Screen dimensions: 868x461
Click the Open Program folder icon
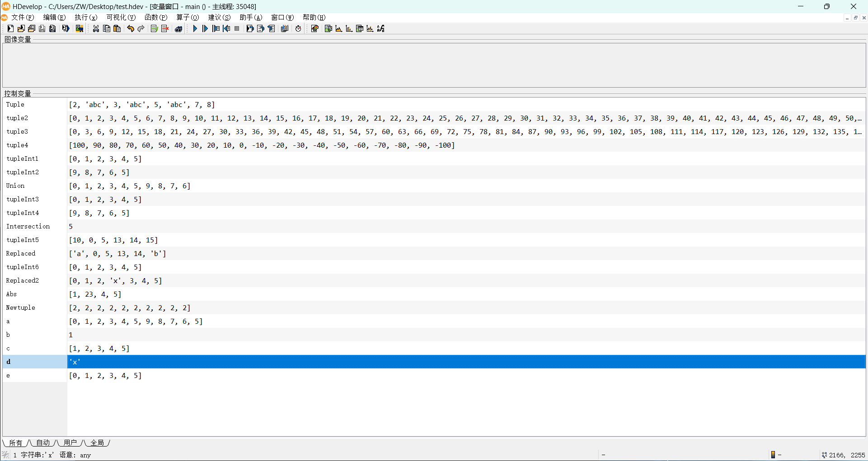pos(21,28)
